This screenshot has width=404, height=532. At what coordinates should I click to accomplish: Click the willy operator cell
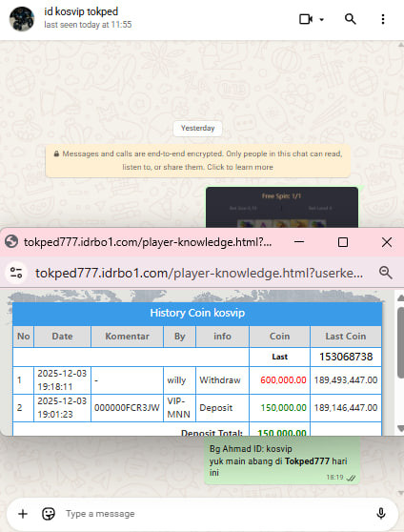coord(179,380)
